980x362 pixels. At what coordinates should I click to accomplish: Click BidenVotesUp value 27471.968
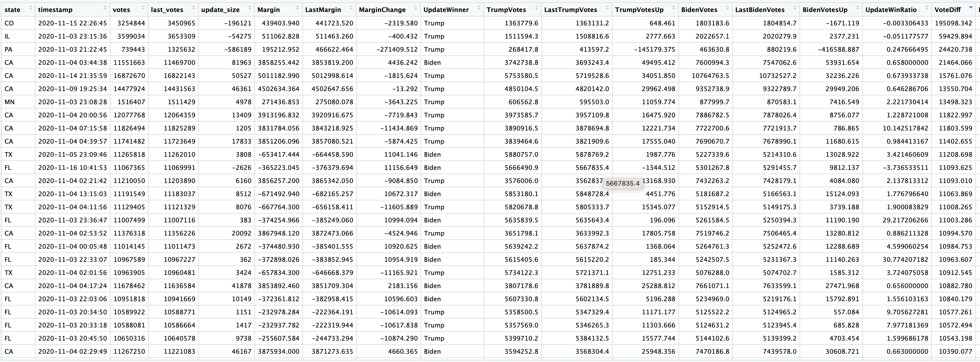click(842, 286)
